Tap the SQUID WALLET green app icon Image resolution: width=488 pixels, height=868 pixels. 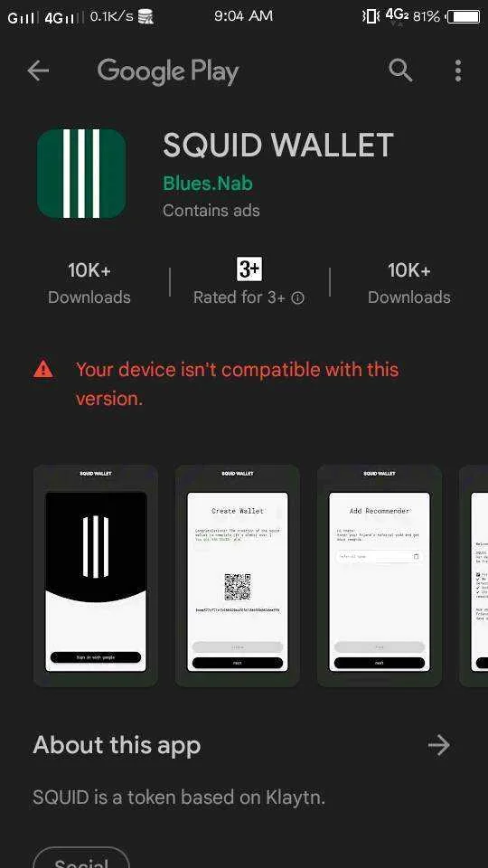(x=81, y=174)
